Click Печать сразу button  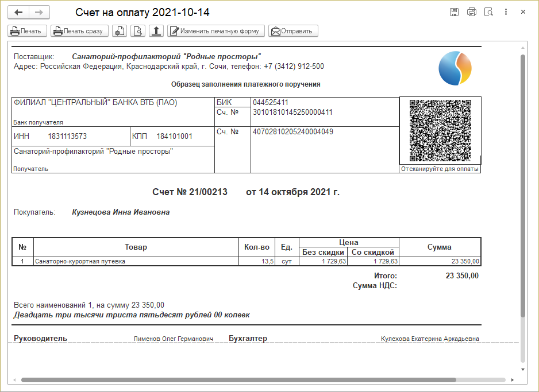tap(79, 31)
